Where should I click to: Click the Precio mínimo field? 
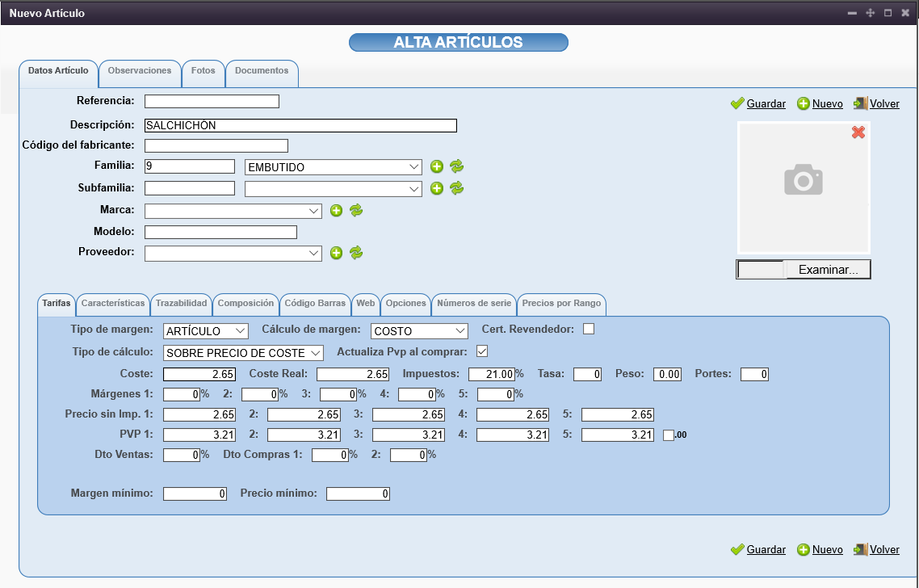(358, 494)
